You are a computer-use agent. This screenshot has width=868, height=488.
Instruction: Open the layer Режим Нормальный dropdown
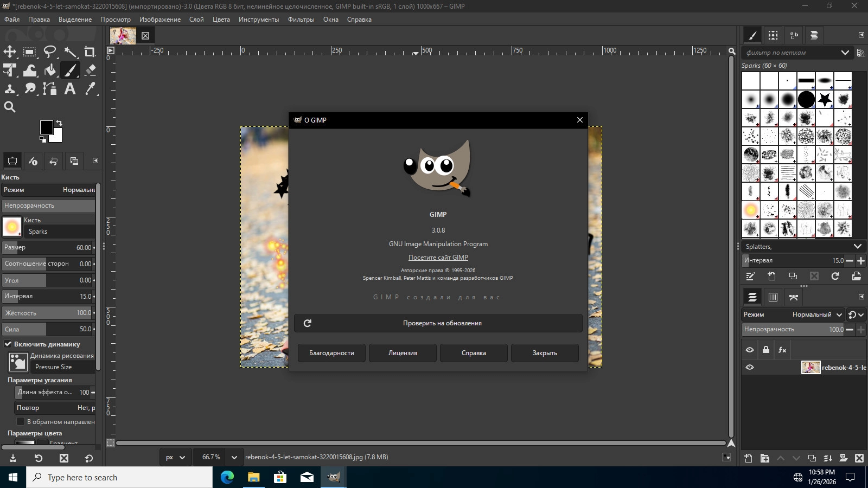pyautogui.click(x=818, y=314)
